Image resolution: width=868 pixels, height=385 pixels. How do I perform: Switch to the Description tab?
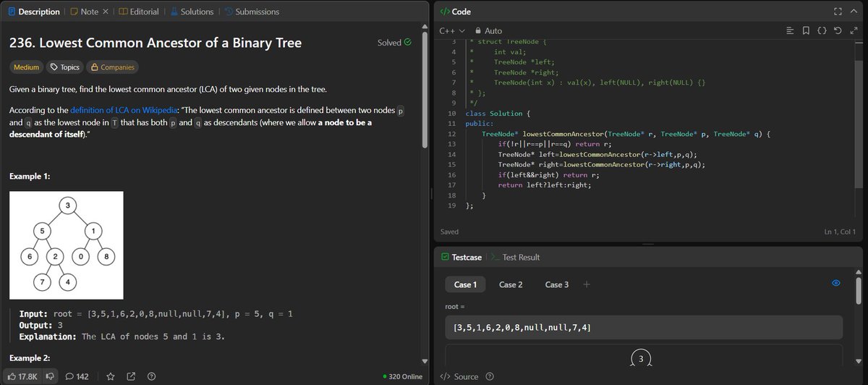click(x=33, y=12)
